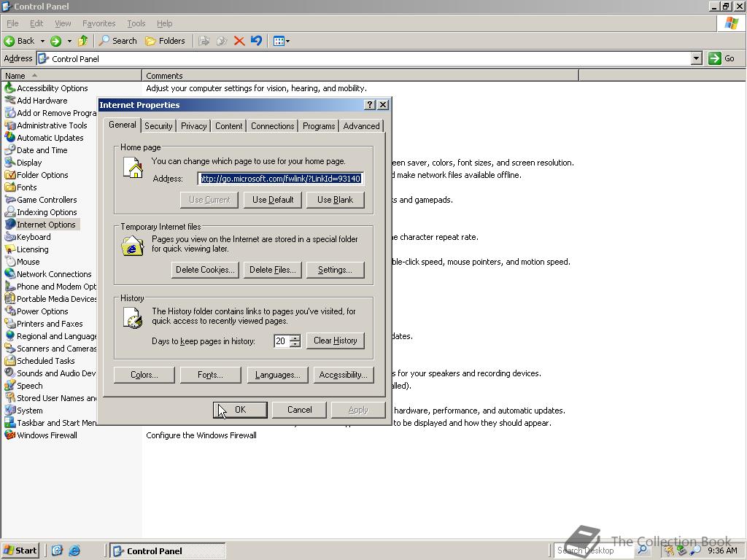Open Printers and Faxes icon

[x=10, y=323]
